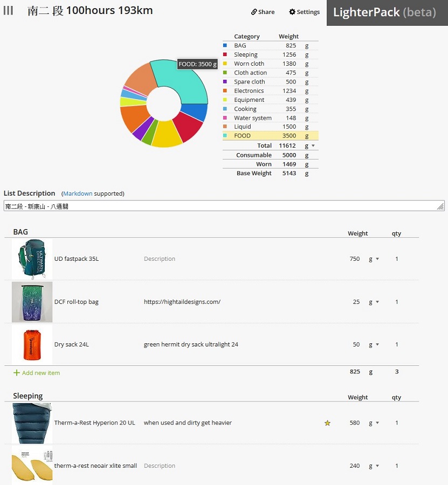Click the therm-a-rest neoair xlite small name
Image resolution: width=448 pixels, height=485 pixels.
95,466
